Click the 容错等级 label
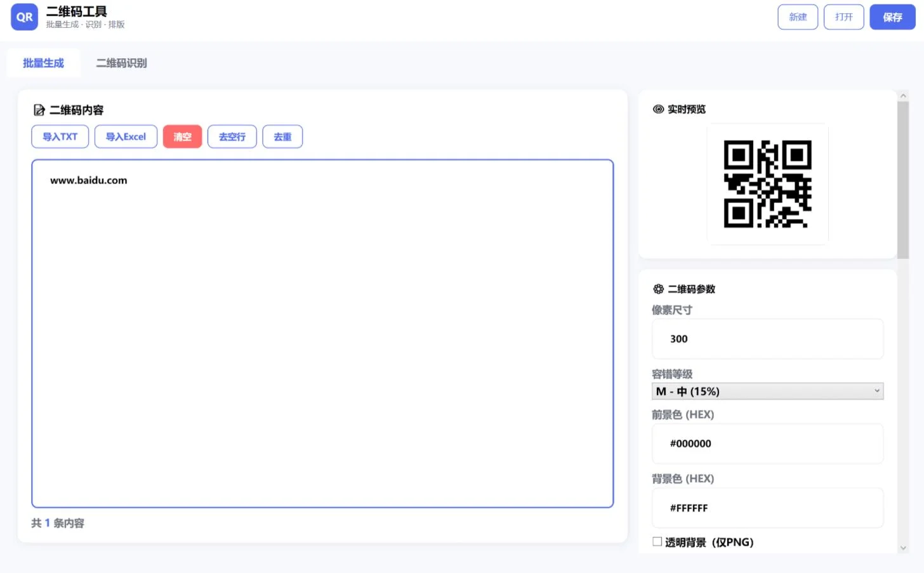This screenshot has height=573, width=924. pos(672,374)
